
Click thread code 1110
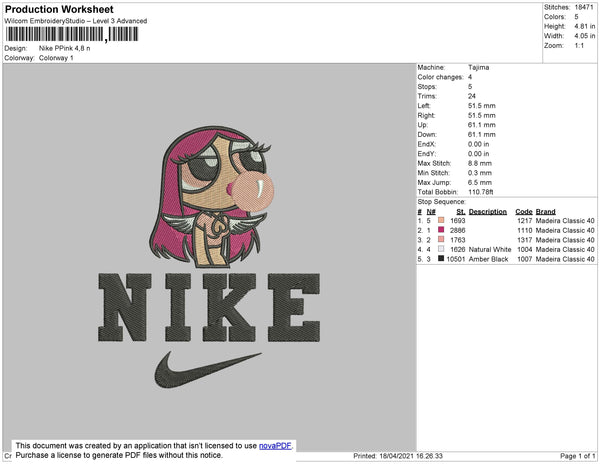pyautogui.click(x=525, y=230)
